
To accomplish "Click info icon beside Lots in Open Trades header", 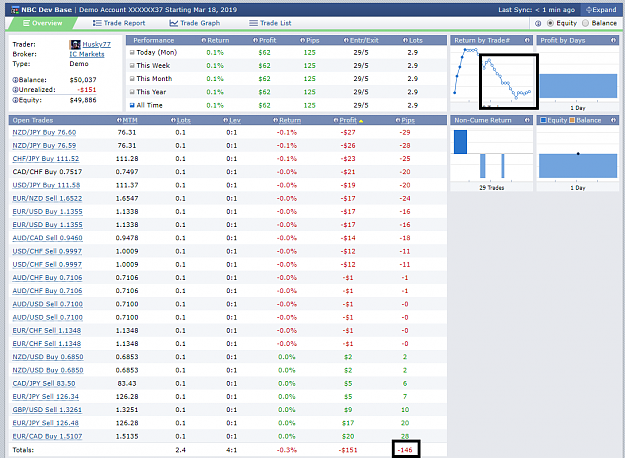I will (173, 120).
